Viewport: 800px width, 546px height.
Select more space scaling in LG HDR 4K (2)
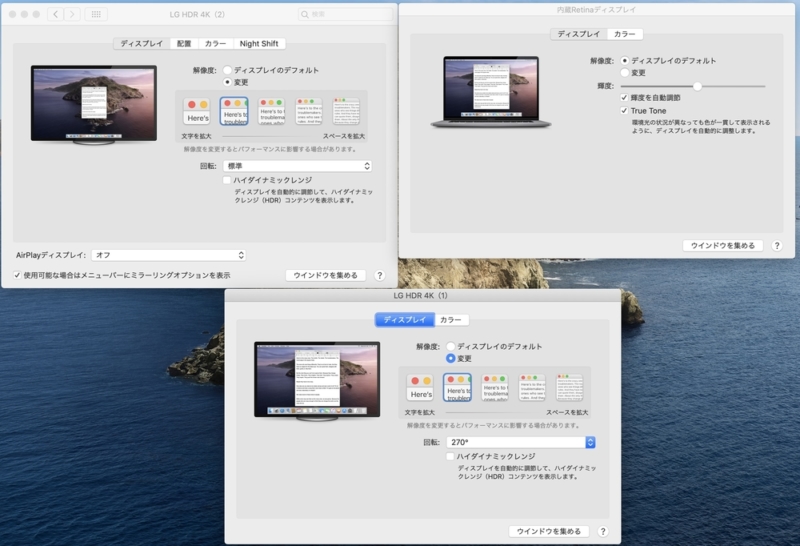[346, 111]
